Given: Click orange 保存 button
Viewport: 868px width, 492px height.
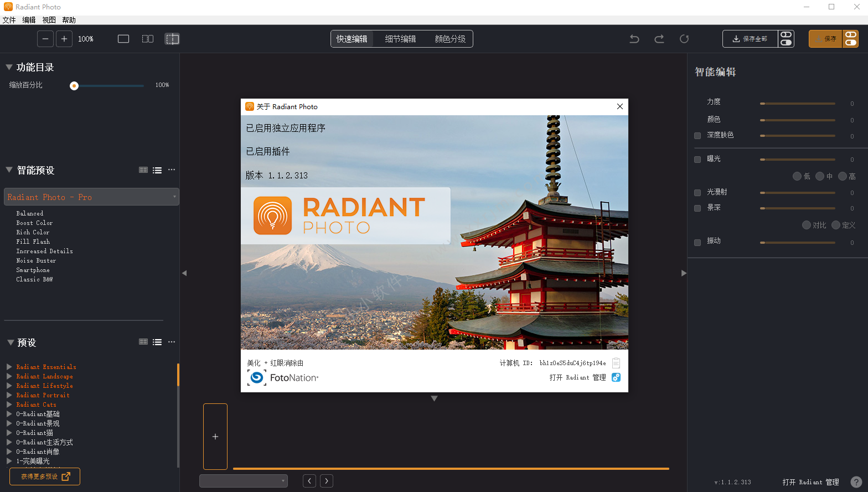Looking at the screenshot, I should 825,39.
